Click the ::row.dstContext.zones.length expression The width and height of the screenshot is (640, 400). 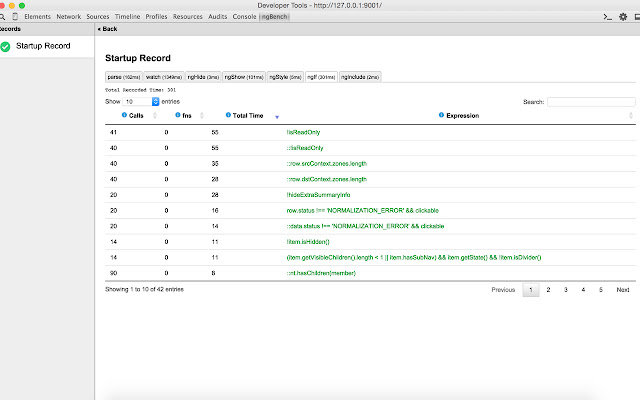click(x=327, y=179)
